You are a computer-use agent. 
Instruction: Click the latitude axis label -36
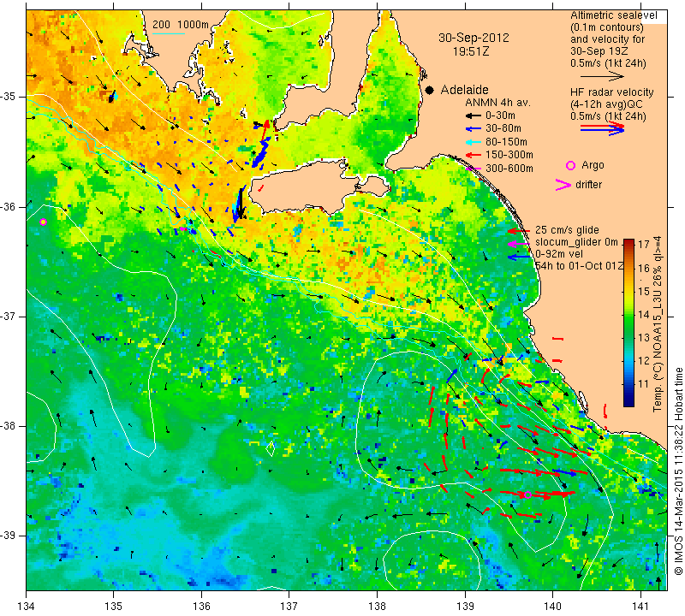8,206
